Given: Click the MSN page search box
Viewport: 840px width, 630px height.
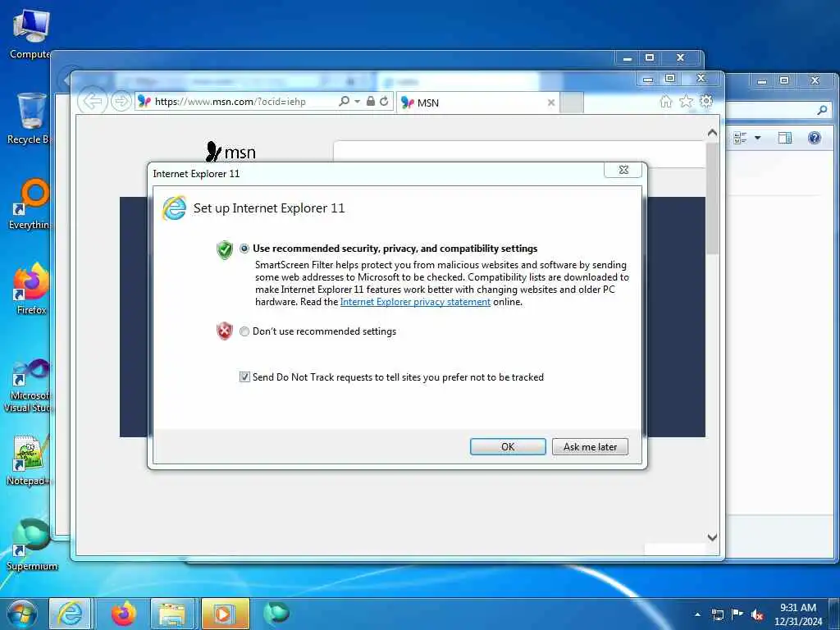Looking at the screenshot, I should [x=518, y=154].
